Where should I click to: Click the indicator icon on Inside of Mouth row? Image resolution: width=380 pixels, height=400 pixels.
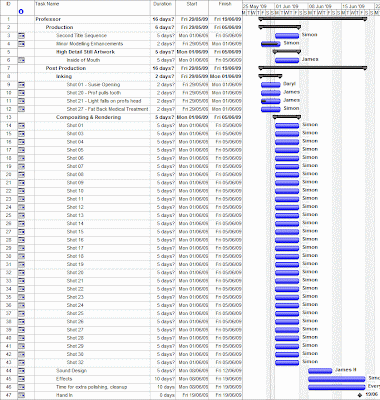pos(22,60)
